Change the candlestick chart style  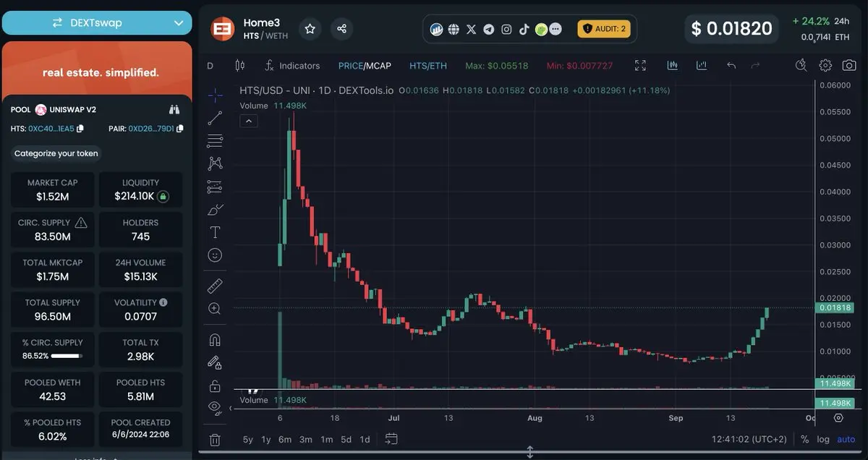point(240,66)
